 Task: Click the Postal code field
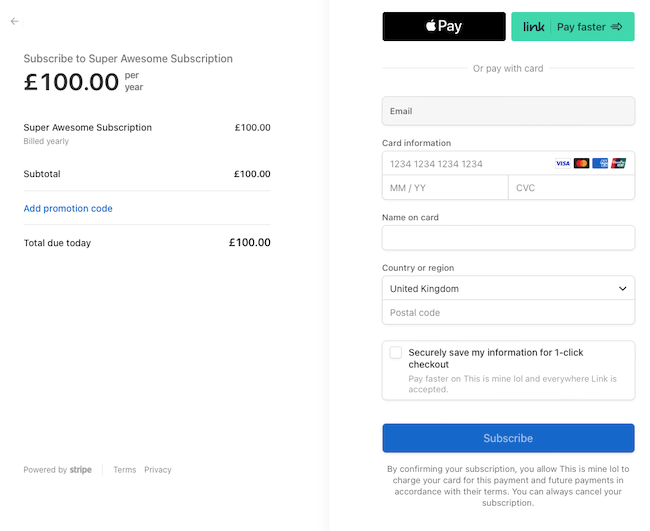click(508, 313)
